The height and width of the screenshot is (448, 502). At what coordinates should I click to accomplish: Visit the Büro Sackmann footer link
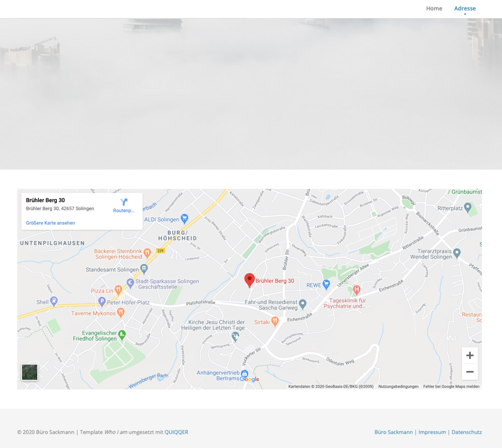pos(394,432)
